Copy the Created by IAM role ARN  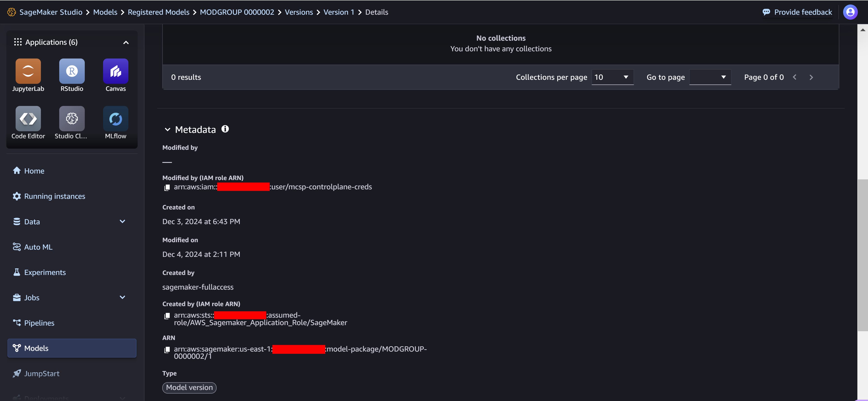[x=167, y=316]
